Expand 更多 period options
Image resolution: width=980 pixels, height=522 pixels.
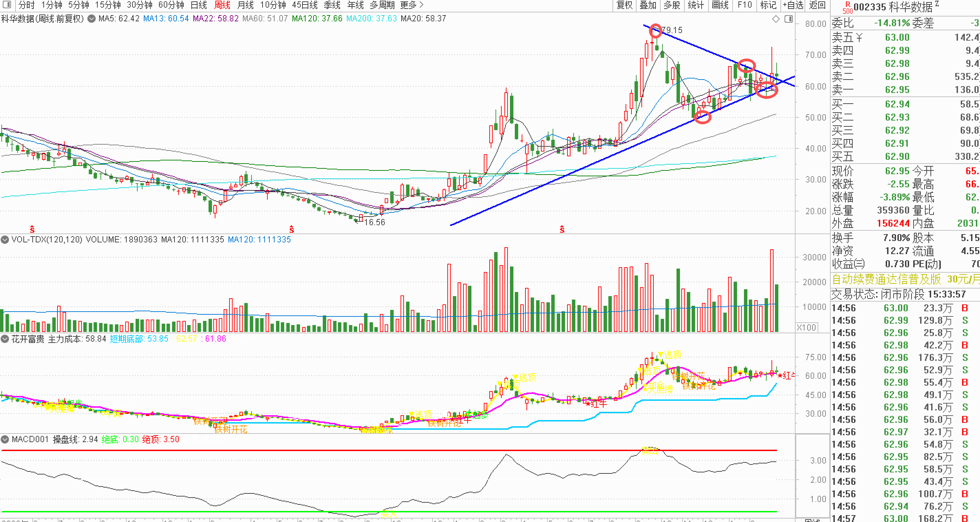412,5
